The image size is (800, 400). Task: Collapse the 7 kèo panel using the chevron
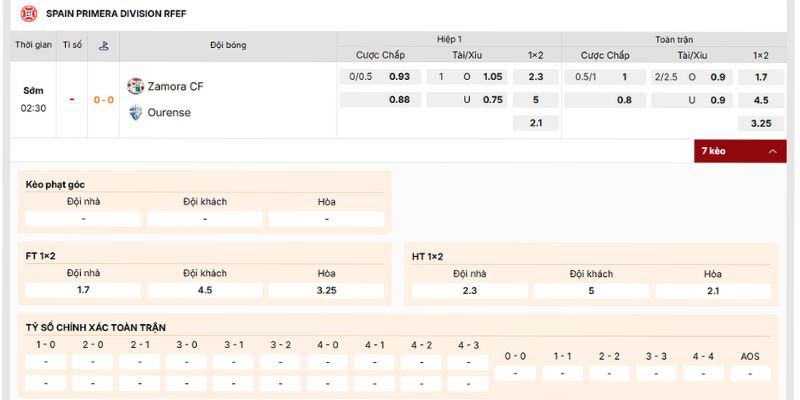pyautogui.click(x=772, y=151)
